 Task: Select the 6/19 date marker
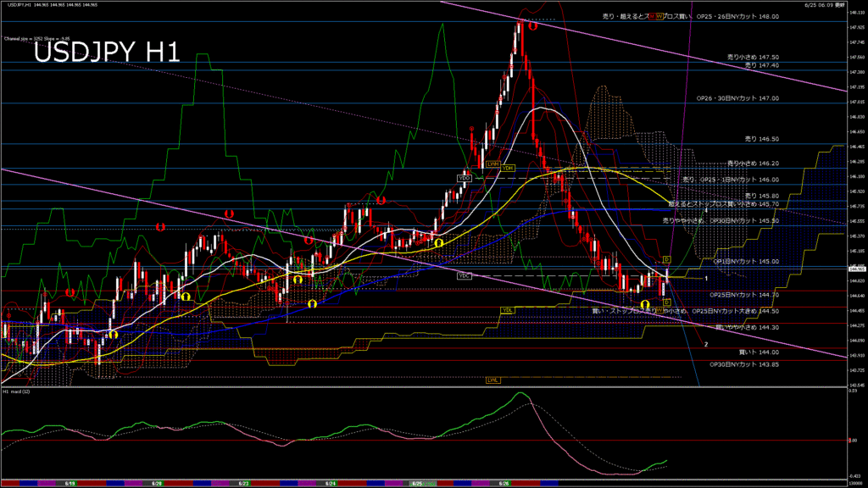70,484
